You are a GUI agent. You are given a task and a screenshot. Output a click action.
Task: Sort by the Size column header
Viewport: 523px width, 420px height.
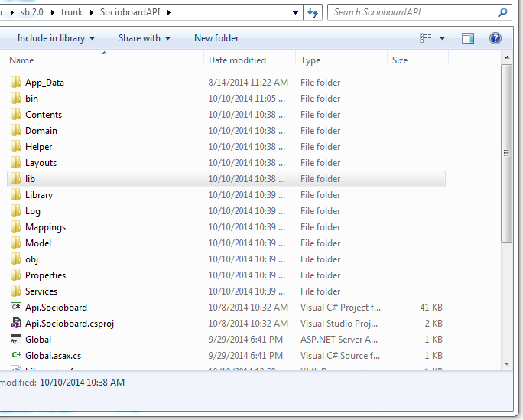coord(400,60)
